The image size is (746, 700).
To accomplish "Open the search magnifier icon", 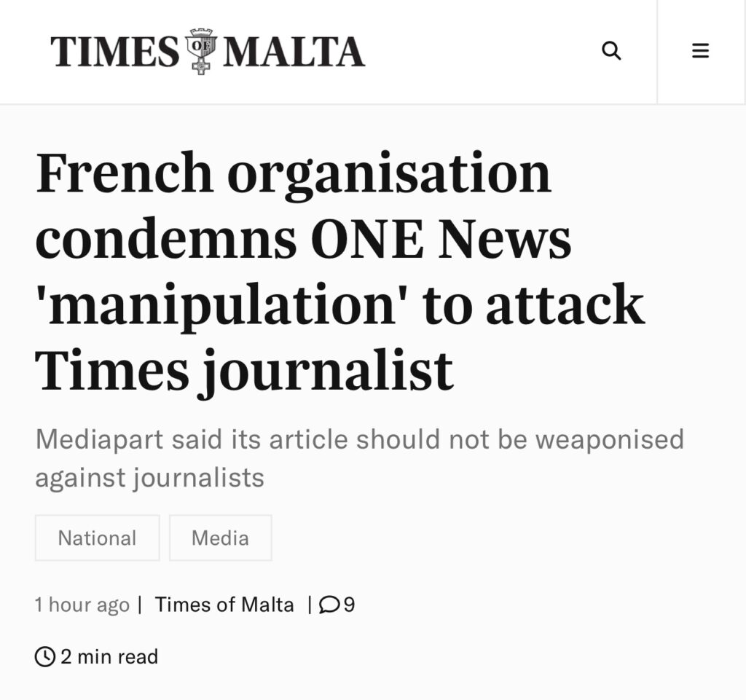I will tap(611, 50).
